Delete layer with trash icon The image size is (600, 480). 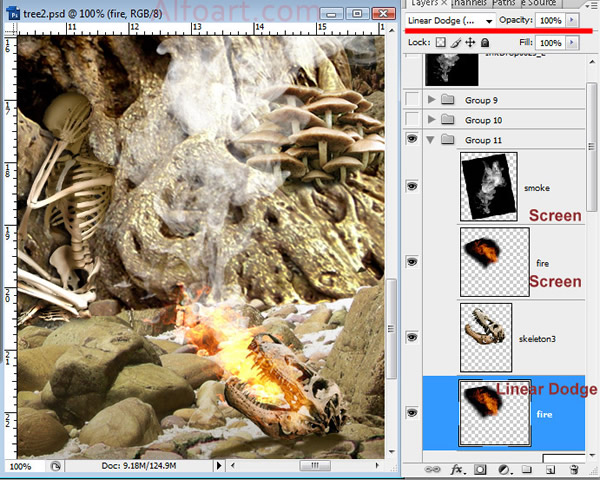575,468
